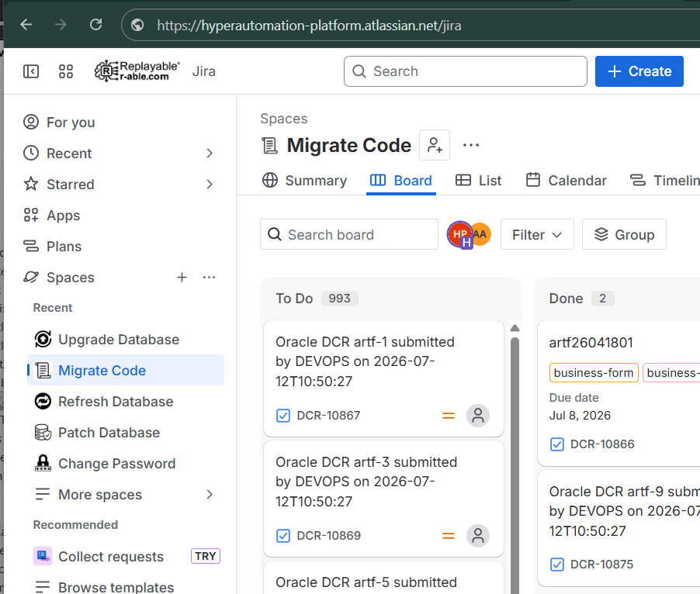Open the Oracle DCR artf-3 card
This screenshot has height=594, width=700.
[383, 499]
